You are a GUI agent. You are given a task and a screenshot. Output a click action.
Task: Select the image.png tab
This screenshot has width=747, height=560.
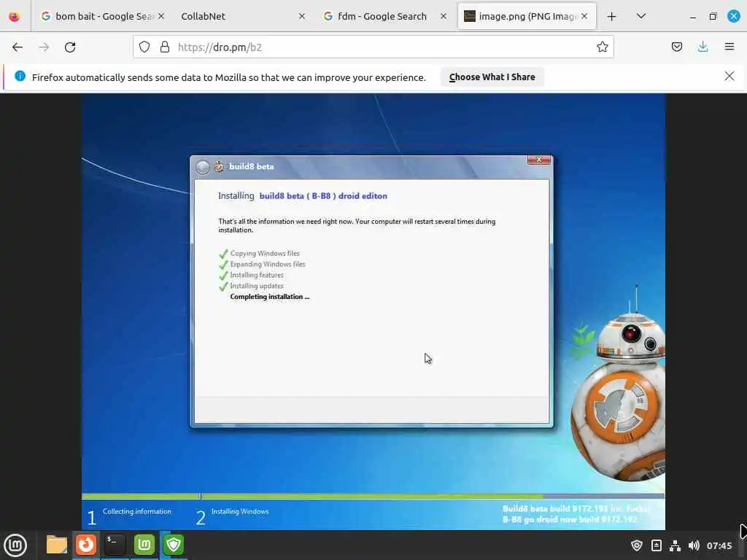point(528,16)
